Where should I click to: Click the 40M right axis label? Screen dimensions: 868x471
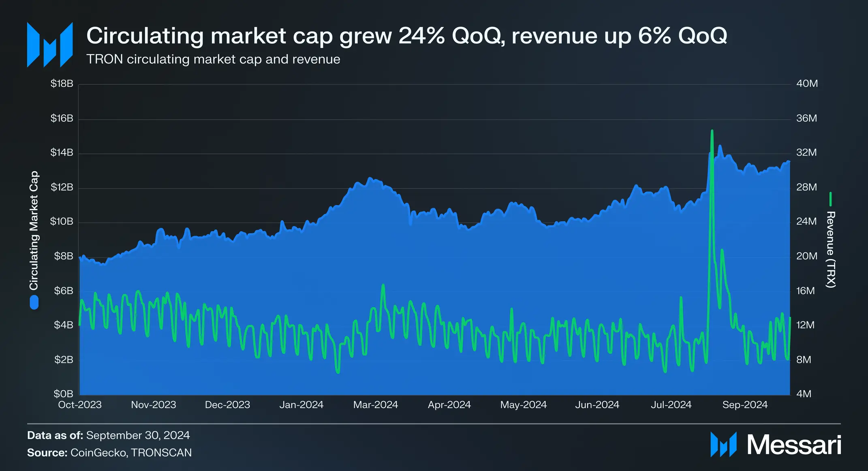pyautogui.click(x=807, y=83)
